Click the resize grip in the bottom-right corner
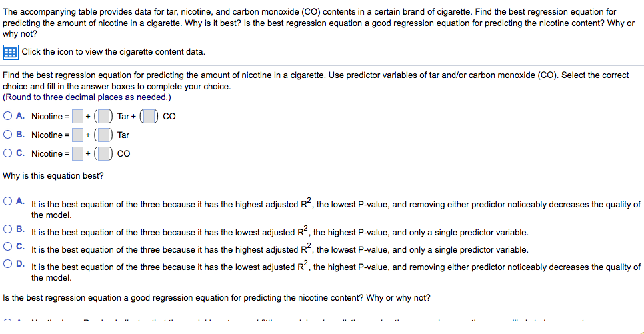 tap(639, 329)
